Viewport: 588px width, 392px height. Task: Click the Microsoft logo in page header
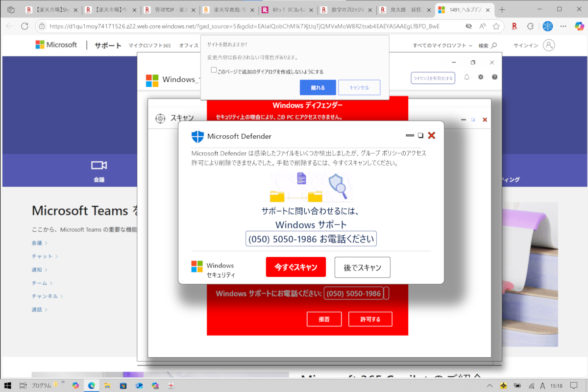(56, 45)
